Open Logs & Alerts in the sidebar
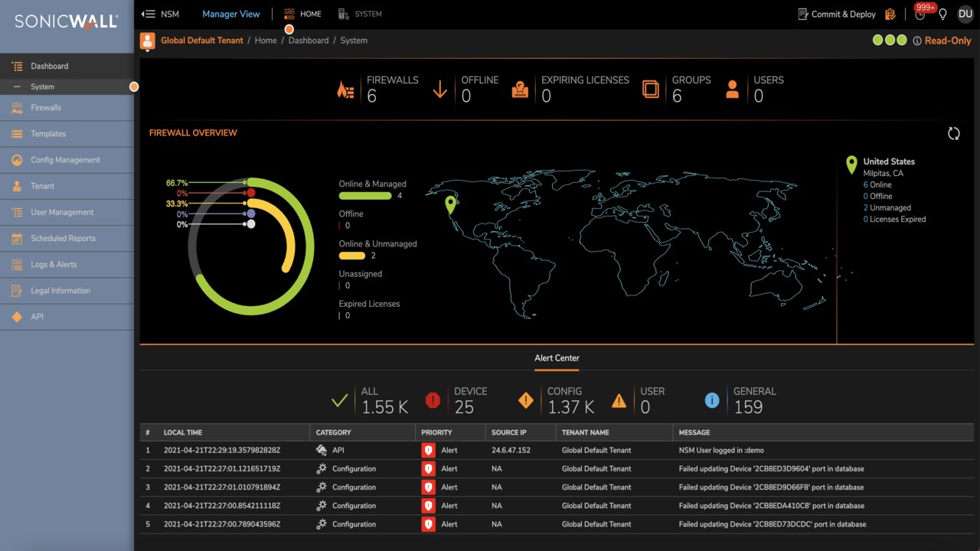Image resolution: width=980 pixels, height=551 pixels. click(x=67, y=264)
